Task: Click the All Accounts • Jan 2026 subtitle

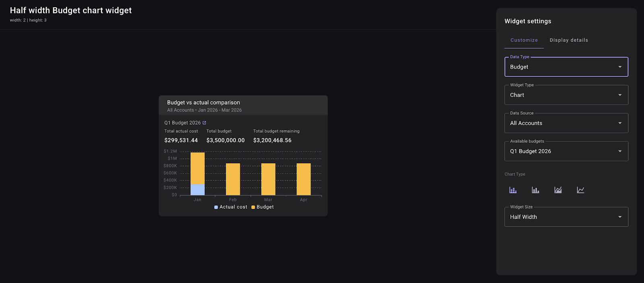Action: (x=204, y=110)
